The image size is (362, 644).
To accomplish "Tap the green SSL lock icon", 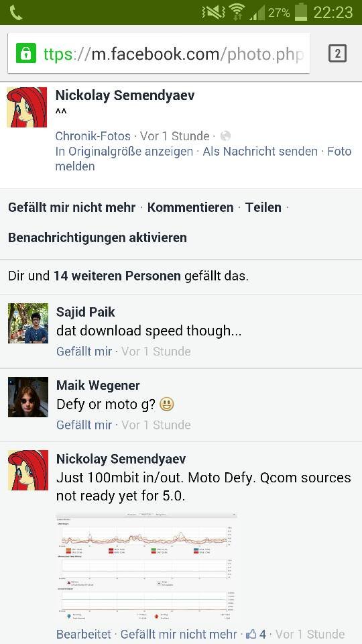I will click(x=26, y=54).
